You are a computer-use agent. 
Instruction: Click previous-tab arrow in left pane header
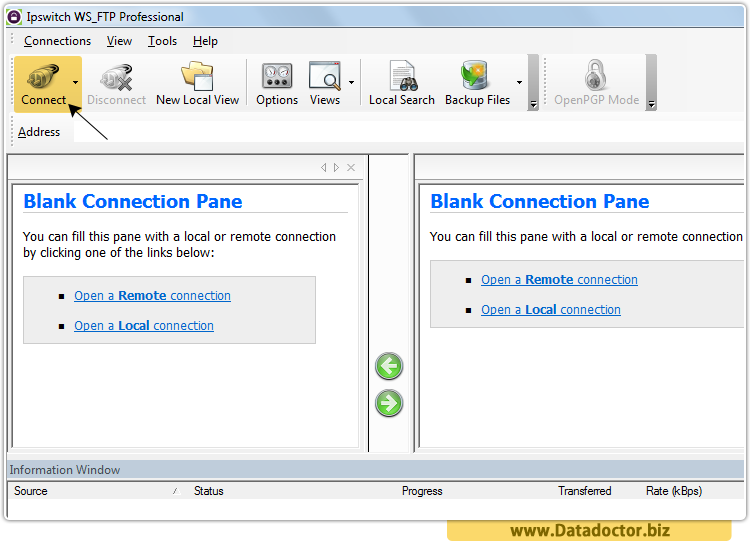point(324,167)
